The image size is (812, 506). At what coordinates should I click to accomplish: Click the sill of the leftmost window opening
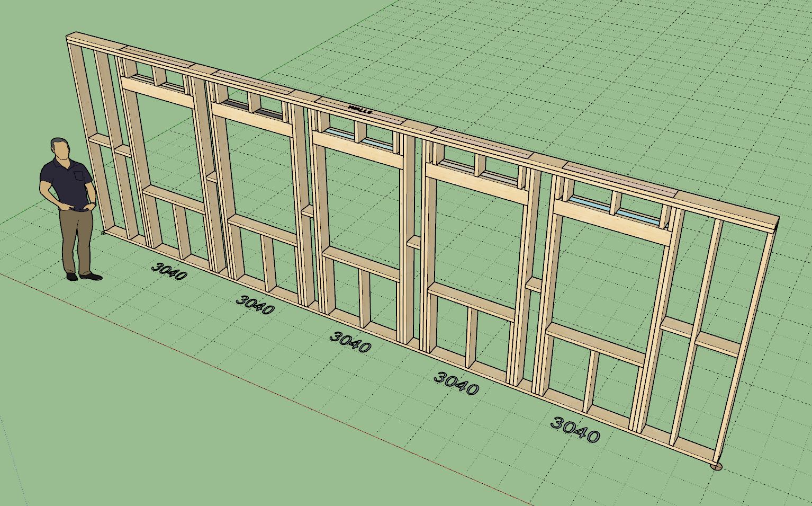pos(174,199)
